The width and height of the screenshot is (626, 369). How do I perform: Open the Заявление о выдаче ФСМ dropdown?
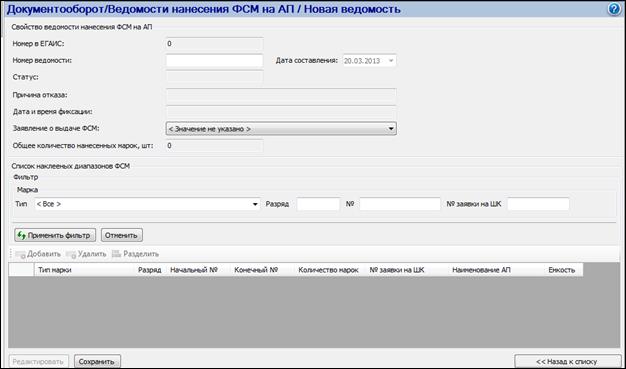click(281, 129)
